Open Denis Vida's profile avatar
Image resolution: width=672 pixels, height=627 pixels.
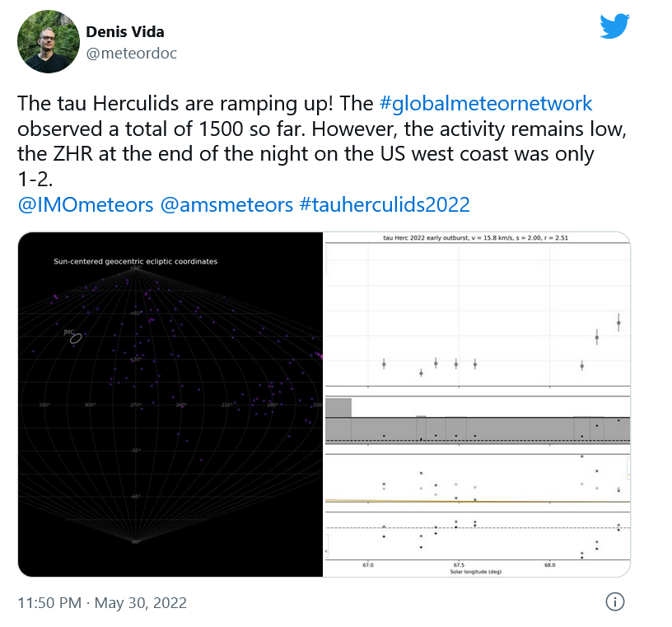click(47, 40)
